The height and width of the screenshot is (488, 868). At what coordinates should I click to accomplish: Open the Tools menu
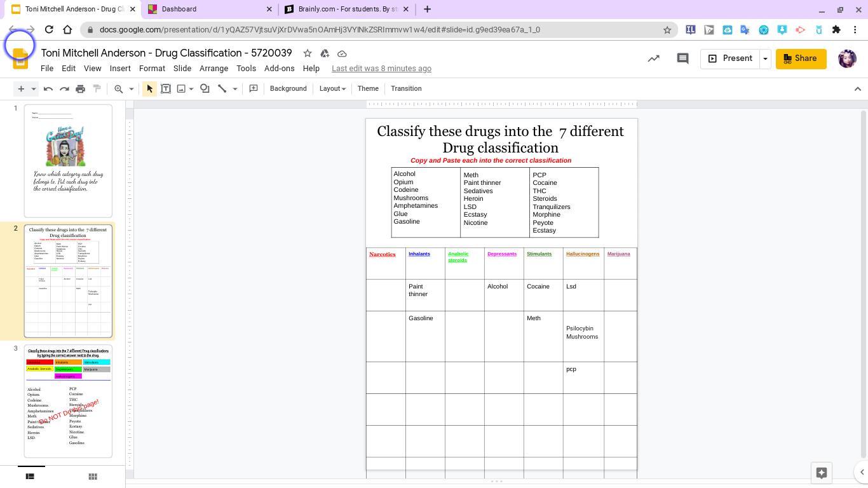click(x=246, y=69)
